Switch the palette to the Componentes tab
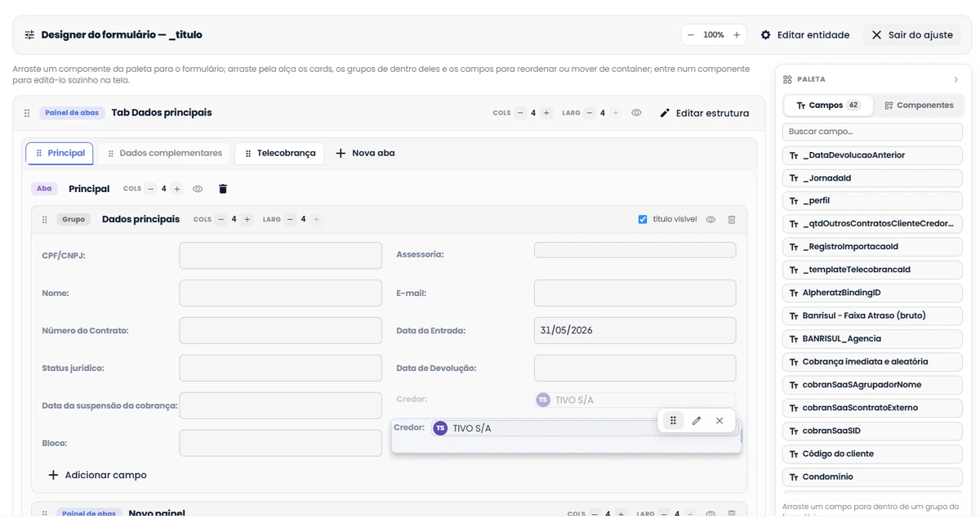Image resolution: width=980 pixels, height=519 pixels. [919, 105]
